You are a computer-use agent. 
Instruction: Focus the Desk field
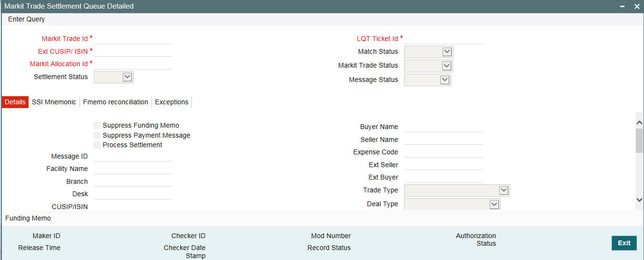pos(133,194)
